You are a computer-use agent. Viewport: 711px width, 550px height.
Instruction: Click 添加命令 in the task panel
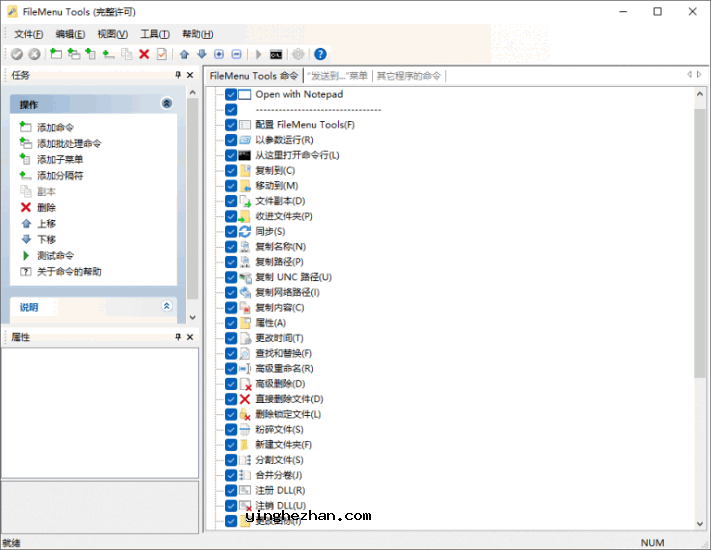(55, 127)
